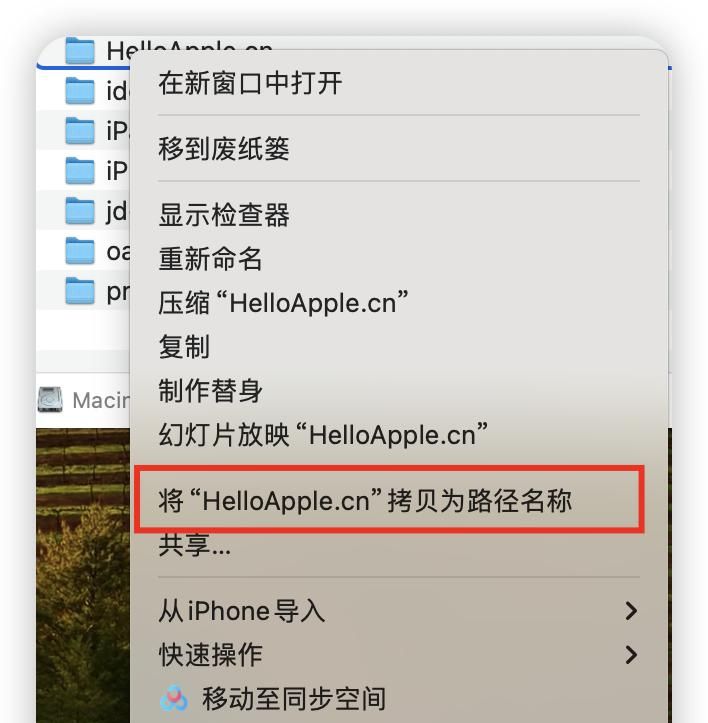This screenshot has height=723, width=708.
Task: Expand the 快速操作 submenu arrow
Action: 631,655
